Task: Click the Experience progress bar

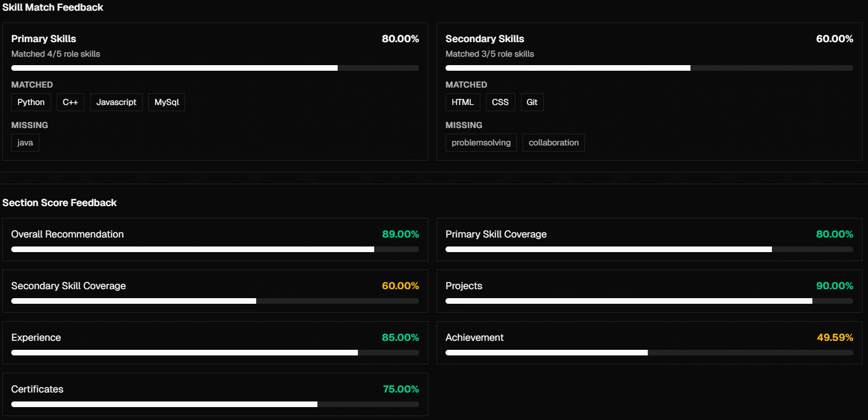Action: (x=215, y=353)
